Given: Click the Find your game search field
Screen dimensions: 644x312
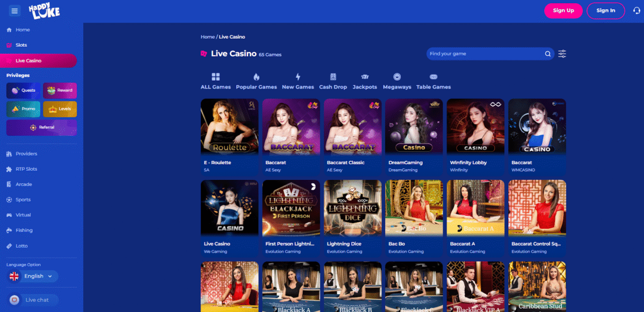Looking at the screenshot, I should 491,54.
